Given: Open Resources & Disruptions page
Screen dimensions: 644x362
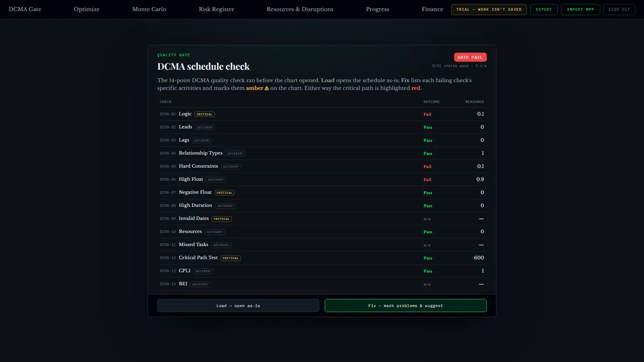Looking at the screenshot, I should tap(300, 9).
